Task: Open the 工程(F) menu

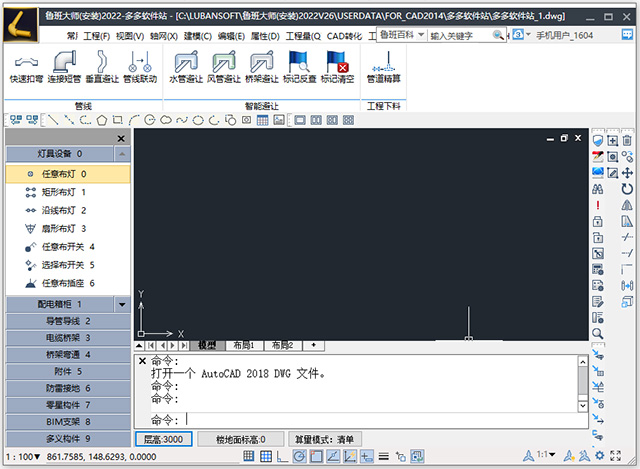Action: pyautogui.click(x=96, y=36)
